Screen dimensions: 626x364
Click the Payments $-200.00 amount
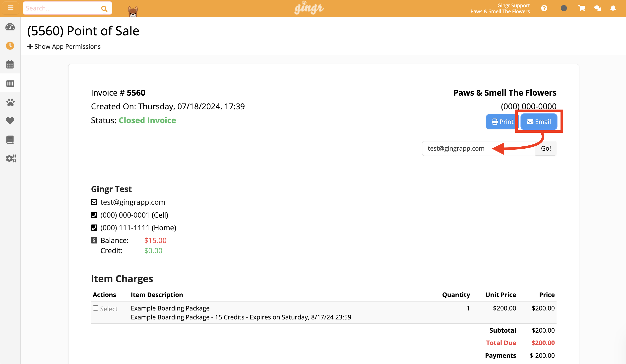pos(542,355)
